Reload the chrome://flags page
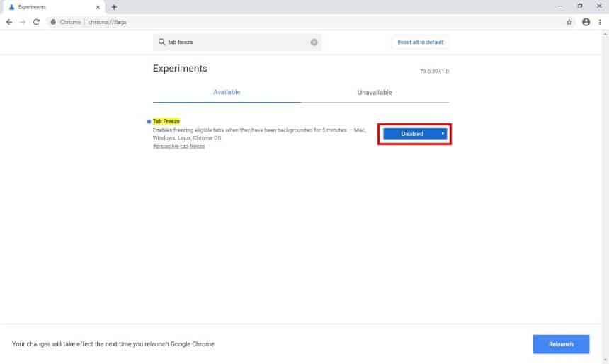The width and height of the screenshot is (609, 364). [36, 22]
